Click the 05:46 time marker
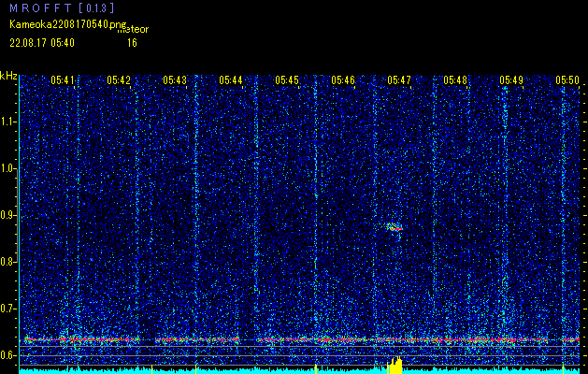 coord(343,79)
